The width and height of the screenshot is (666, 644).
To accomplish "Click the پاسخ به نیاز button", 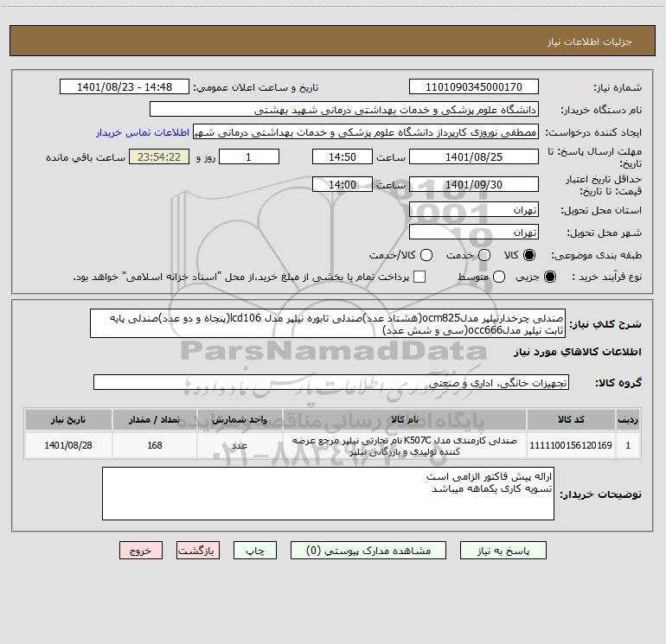I will pyautogui.click(x=503, y=551).
